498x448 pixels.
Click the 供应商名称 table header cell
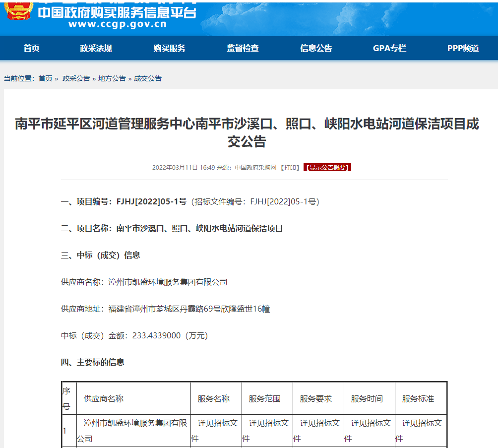click(133, 398)
